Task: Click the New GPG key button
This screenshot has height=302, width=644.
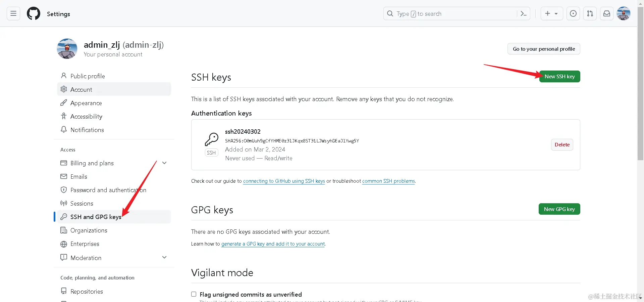Action: coord(559,209)
